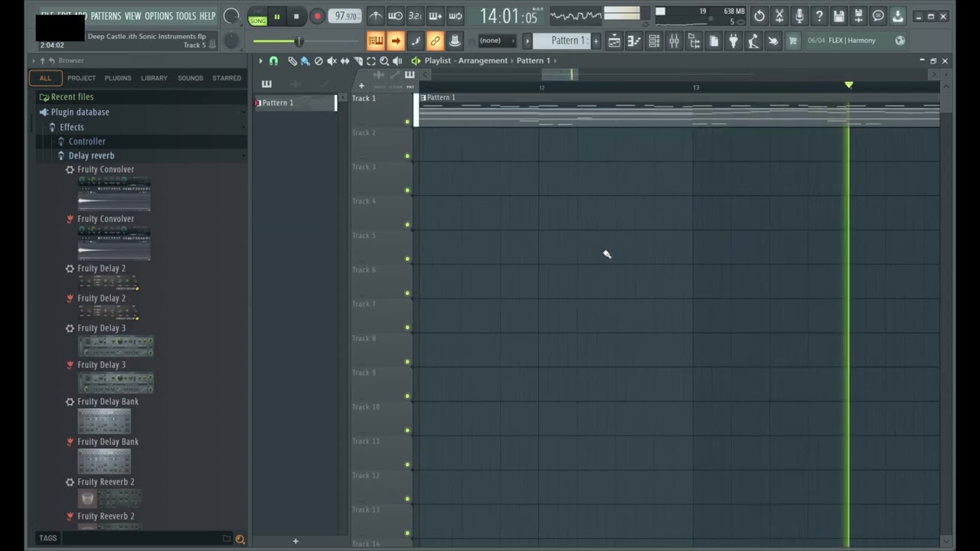Open the PATTERNS menu

pyautogui.click(x=106, y=16)
